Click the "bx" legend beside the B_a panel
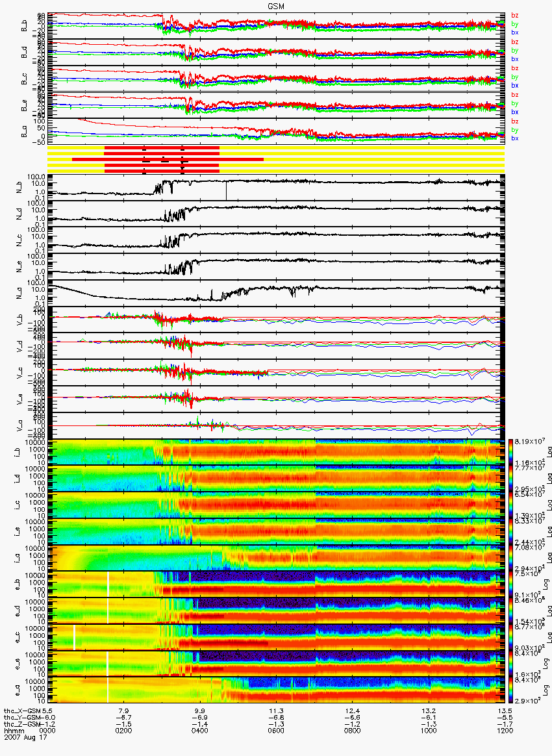The image size is (552, 756). (514, 138)
